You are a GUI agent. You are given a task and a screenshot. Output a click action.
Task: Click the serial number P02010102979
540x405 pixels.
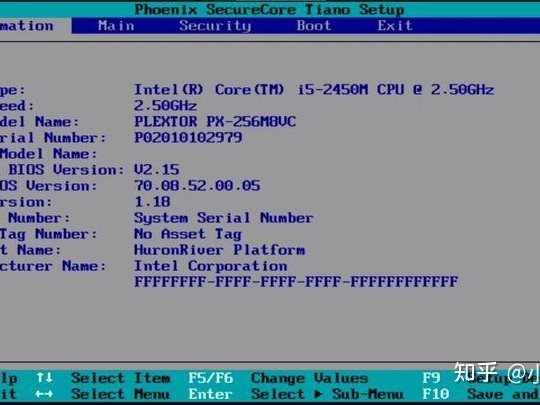tap(188, 137)
